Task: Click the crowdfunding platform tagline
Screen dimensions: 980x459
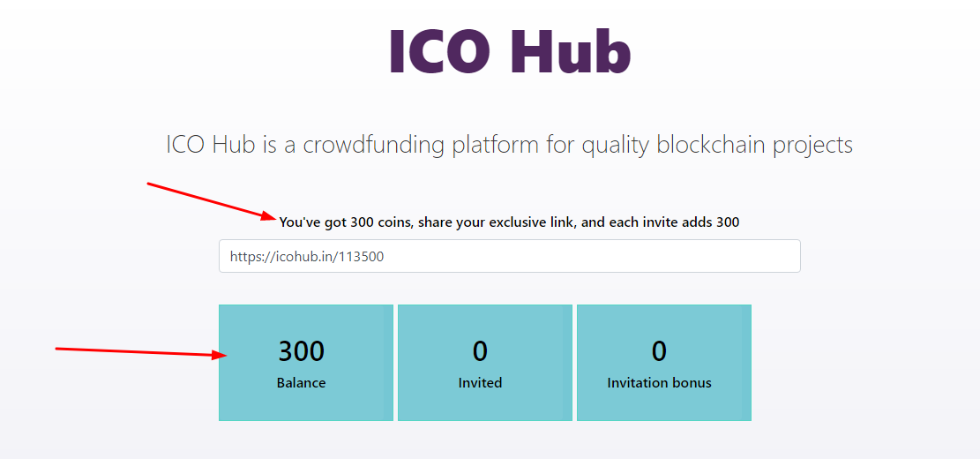Action: pyautogui.click(x=509, y=145)
